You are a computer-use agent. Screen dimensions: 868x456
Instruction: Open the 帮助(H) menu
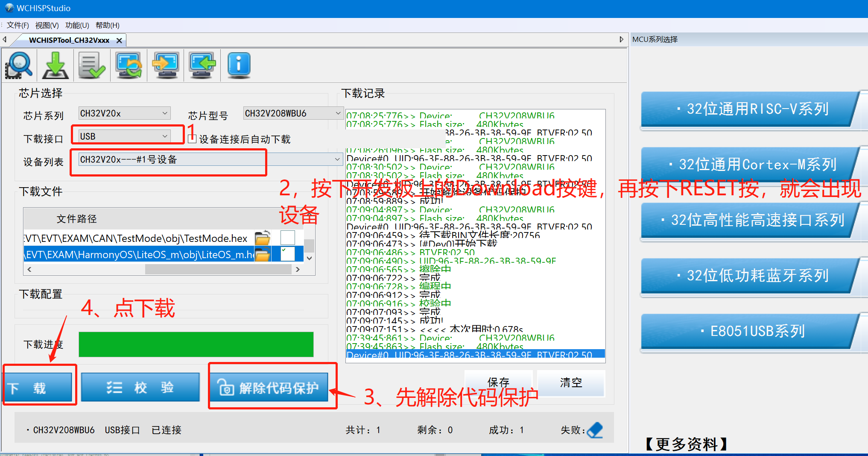[x=108, y=25]
